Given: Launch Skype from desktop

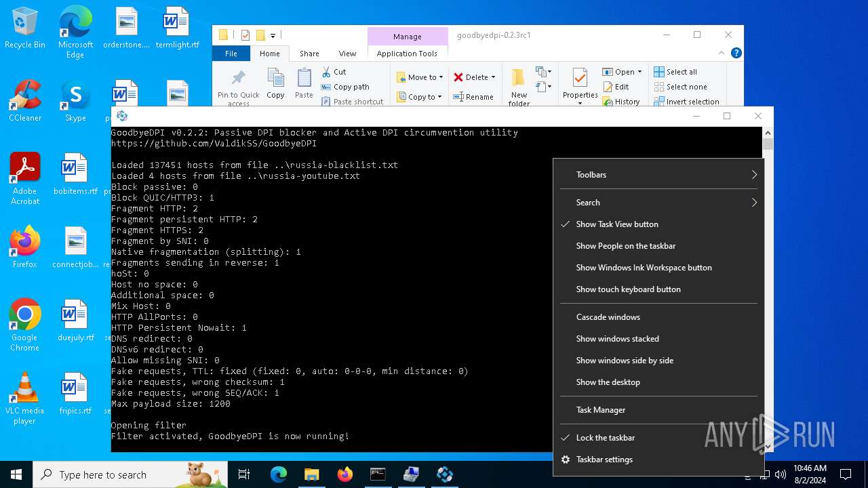Looking at the screenshot, I should tap(75, 102).
